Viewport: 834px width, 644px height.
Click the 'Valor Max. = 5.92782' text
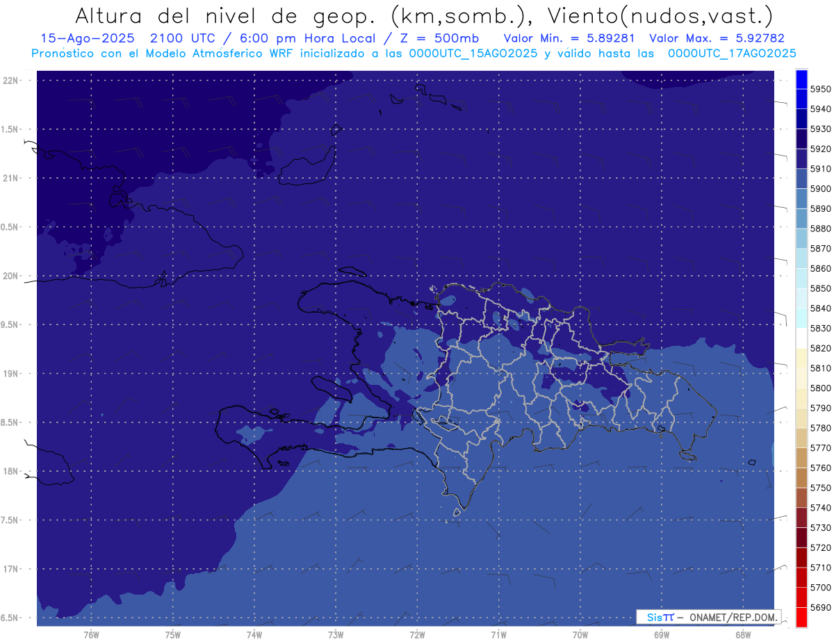[x=717, y=39]
